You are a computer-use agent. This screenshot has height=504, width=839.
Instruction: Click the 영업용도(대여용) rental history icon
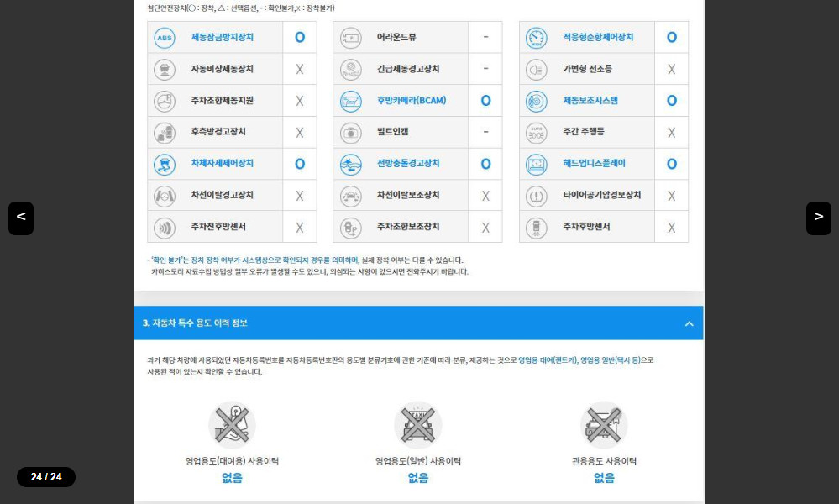232,424
